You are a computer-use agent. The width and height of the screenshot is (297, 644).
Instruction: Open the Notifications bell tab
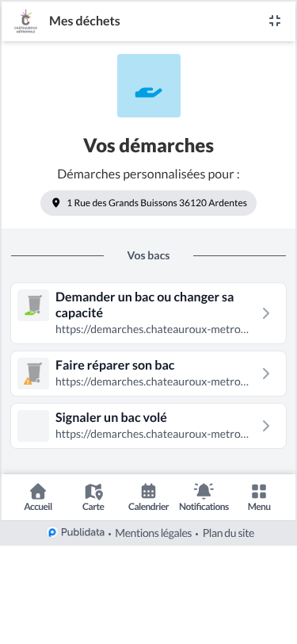tap(204, 497)
